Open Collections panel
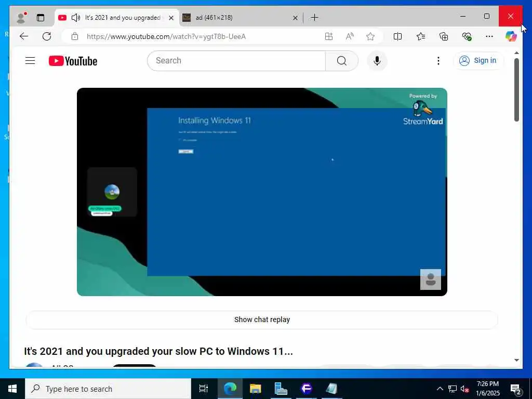This screenshot has height=399, width=532. tap(444, 36)
